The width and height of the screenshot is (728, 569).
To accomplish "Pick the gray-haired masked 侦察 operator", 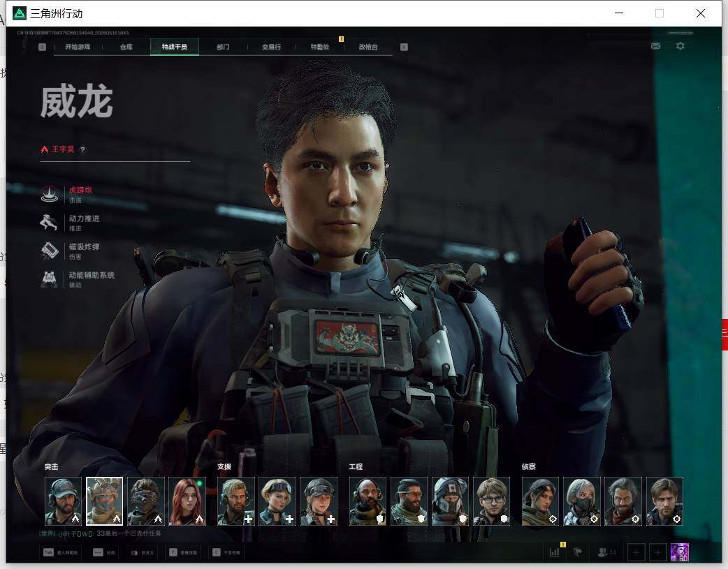I will tap(582, 501).
